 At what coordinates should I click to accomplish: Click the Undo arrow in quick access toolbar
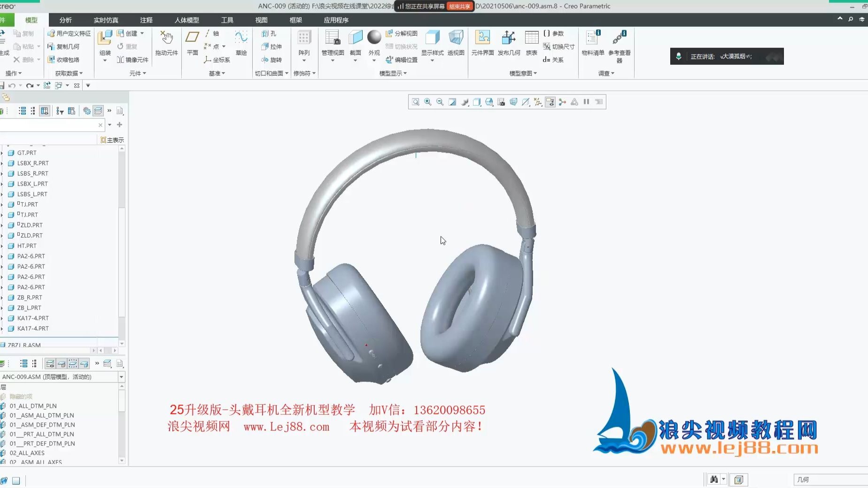click(x=12, y=85)
